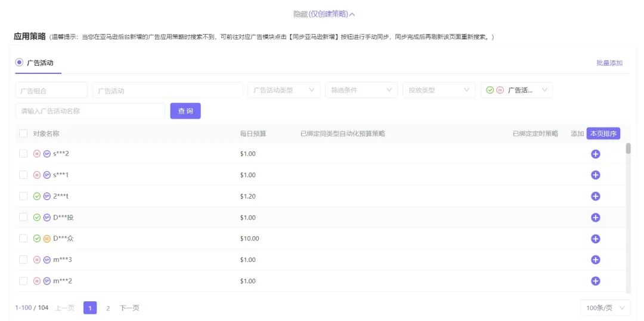Viewport: 644px width, 321px height.
Task: Check the checkbox for D***众
Action: pos(23,239)
